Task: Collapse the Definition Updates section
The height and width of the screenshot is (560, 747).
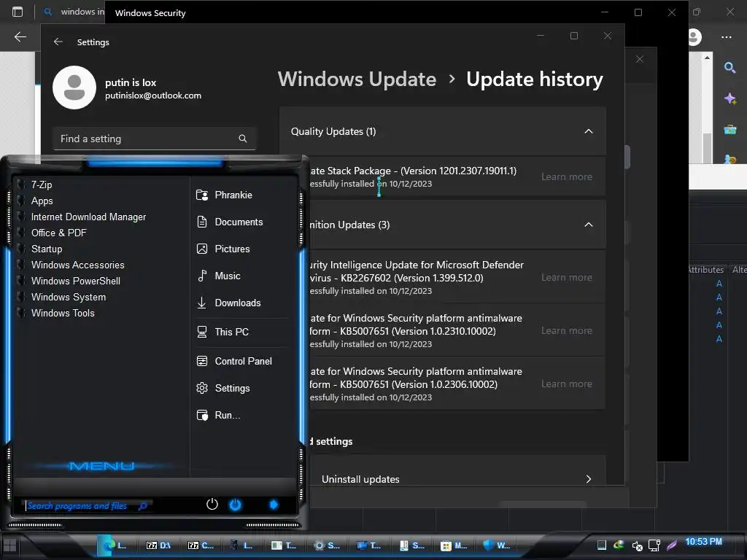Action: point(589,225)
